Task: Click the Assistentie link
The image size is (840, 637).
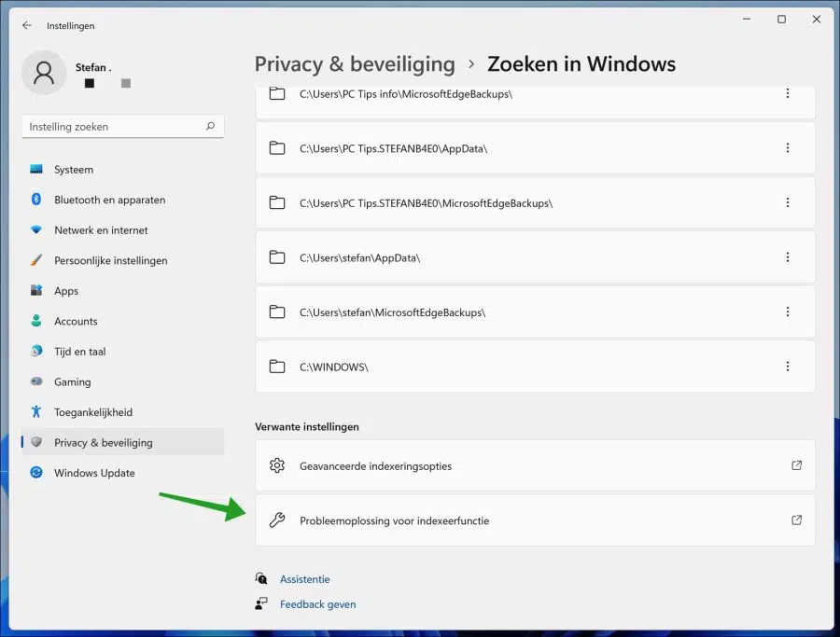Action: 305,579
